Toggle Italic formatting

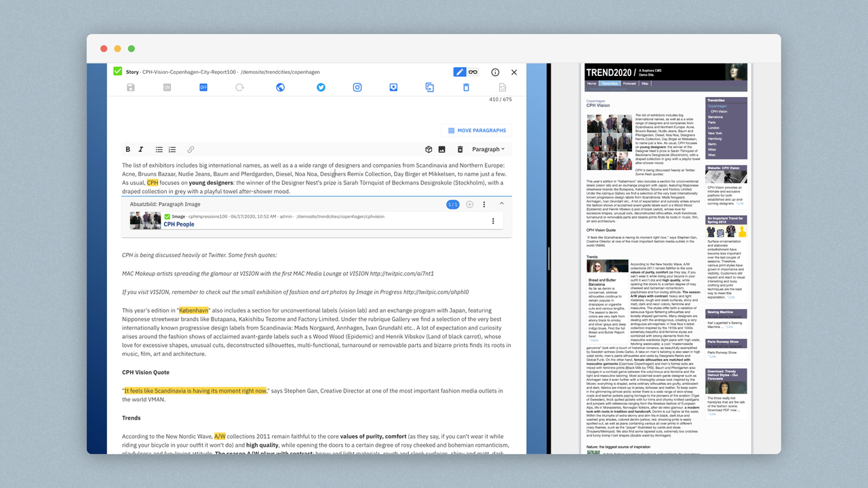tap(141, 149)
